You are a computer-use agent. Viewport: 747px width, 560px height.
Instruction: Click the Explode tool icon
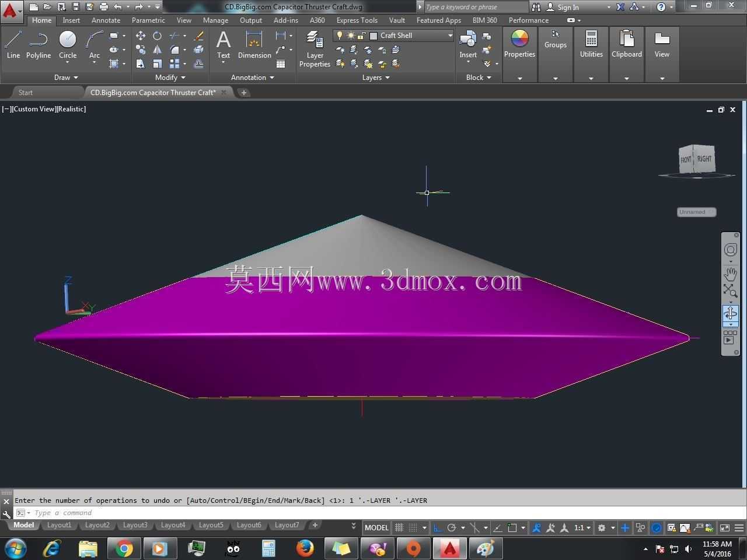[198, 50]
